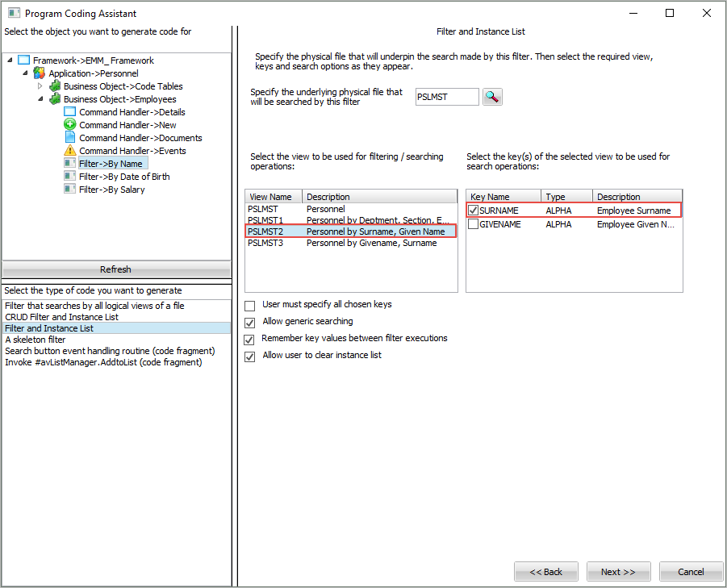Viewport: 727px width, 588px height.
Task: Collapse the Application->Personnel node
Action: (25, 73)
